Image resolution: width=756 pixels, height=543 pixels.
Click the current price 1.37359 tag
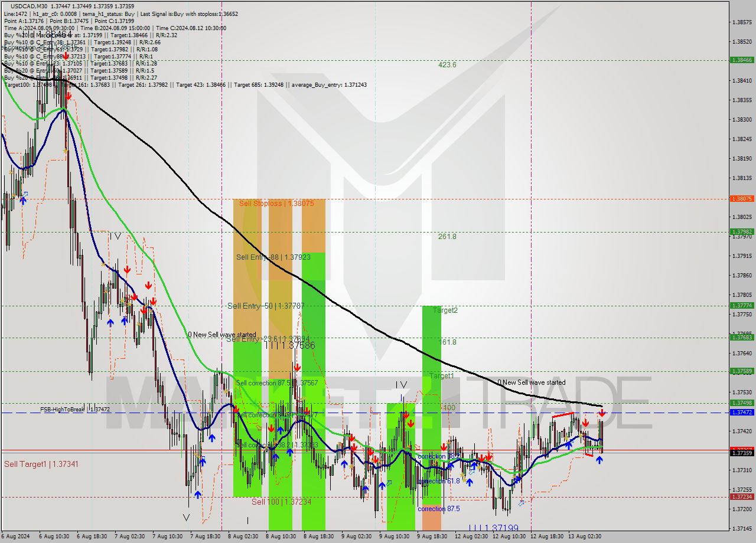point(742,453)
